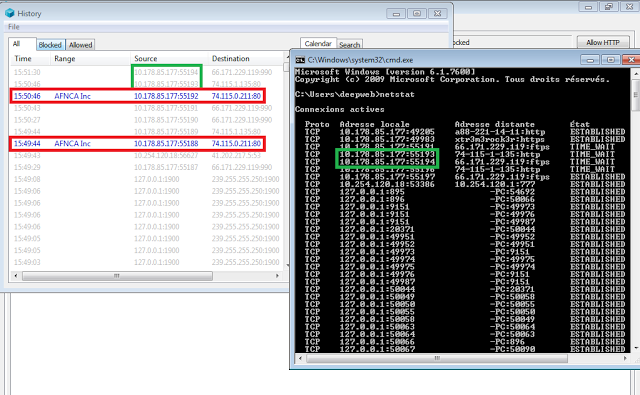Screen dimensions: 640x395
Task: Click destination 41.202.217.5:53 cell
Action: point(236,155)
